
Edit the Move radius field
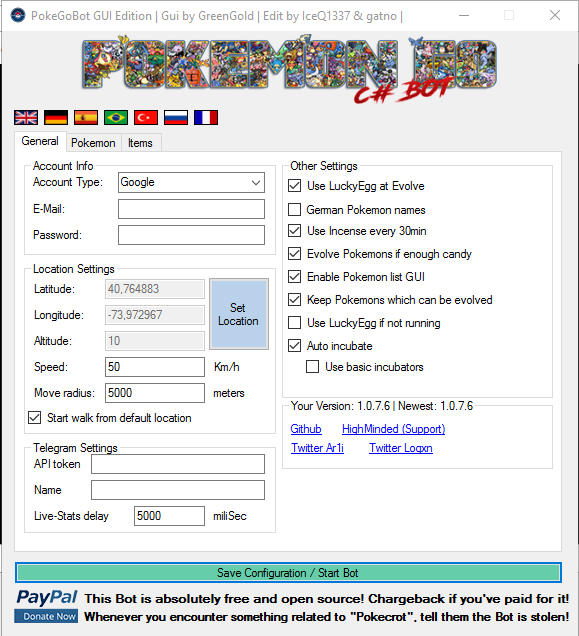point(155,393)
